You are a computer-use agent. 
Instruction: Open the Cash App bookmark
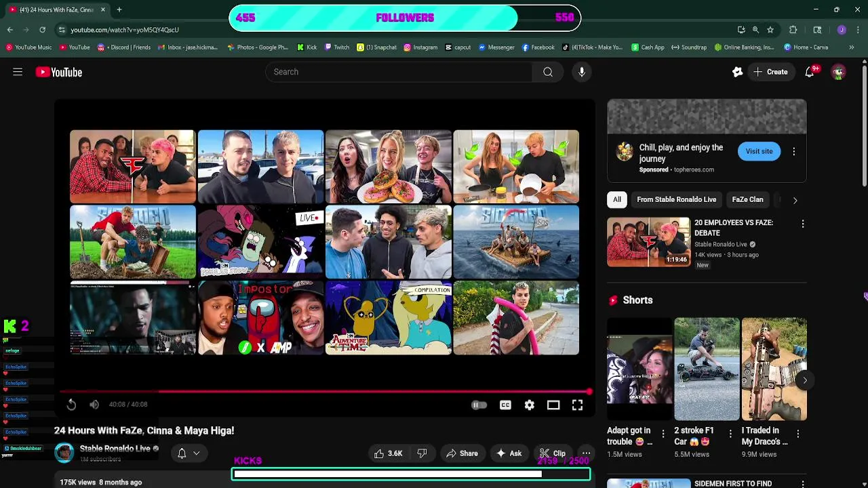[648, 47]
